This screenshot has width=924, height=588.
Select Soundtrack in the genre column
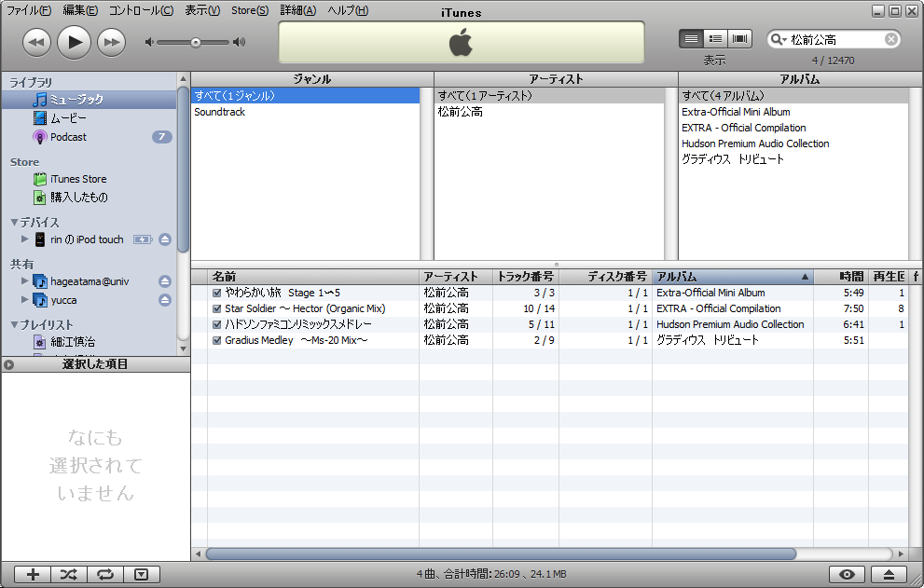tap(305, 112)
